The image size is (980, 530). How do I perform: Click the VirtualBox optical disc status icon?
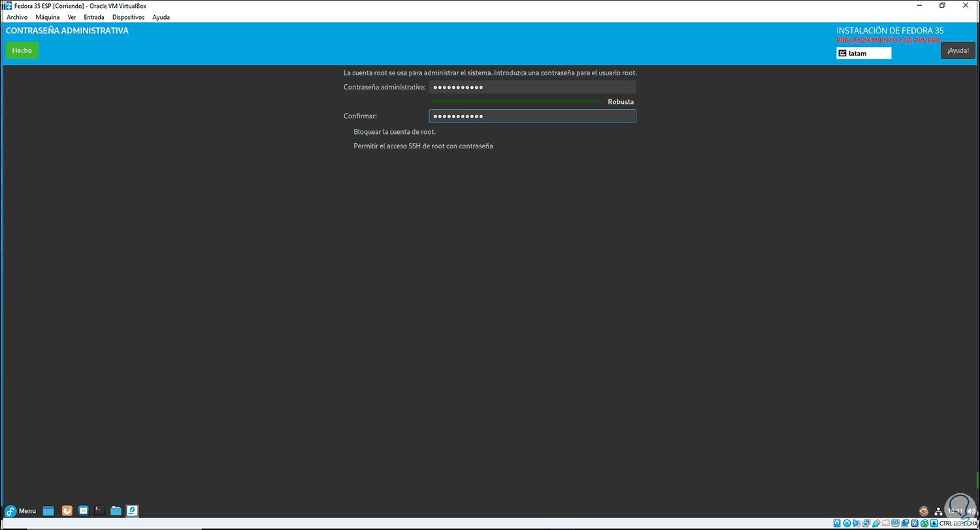point(847,523)
